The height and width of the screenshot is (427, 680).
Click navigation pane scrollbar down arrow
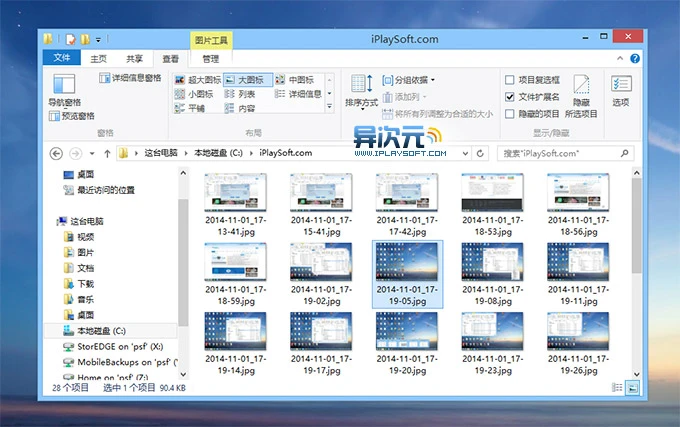pos(183,374)
